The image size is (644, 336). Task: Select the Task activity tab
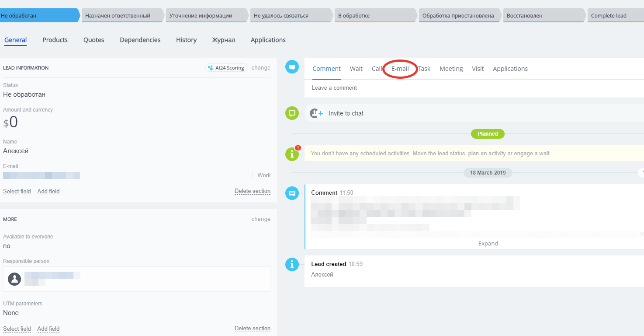pyautogui.click(x=424, y=69)
